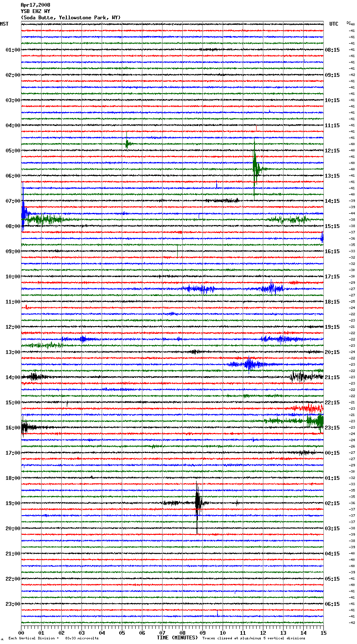Click the 04:15 UTC time label
Viewport: 357px width, 644px height.
click(332, 554)
